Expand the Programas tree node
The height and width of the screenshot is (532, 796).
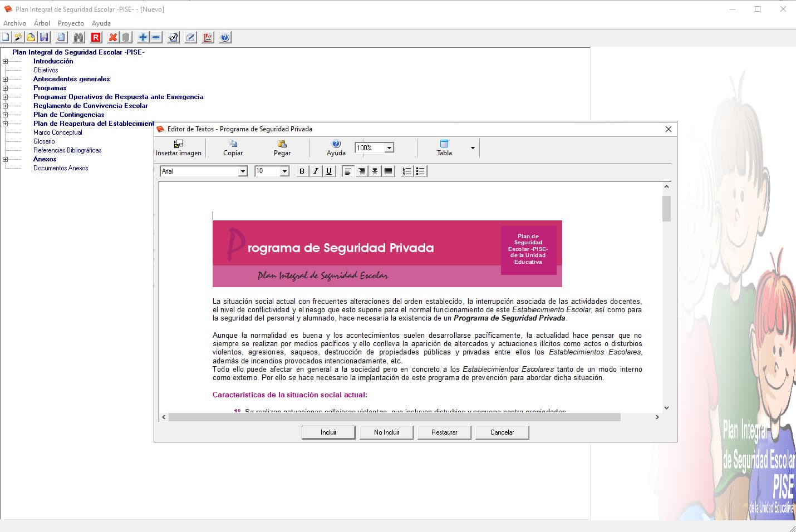pos(5,88)
